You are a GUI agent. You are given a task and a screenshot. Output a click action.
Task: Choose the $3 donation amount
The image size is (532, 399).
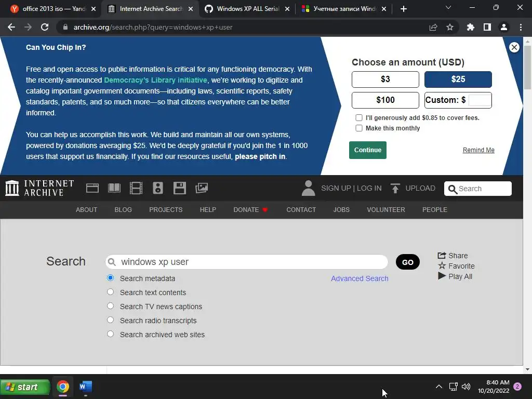(385, 79)
